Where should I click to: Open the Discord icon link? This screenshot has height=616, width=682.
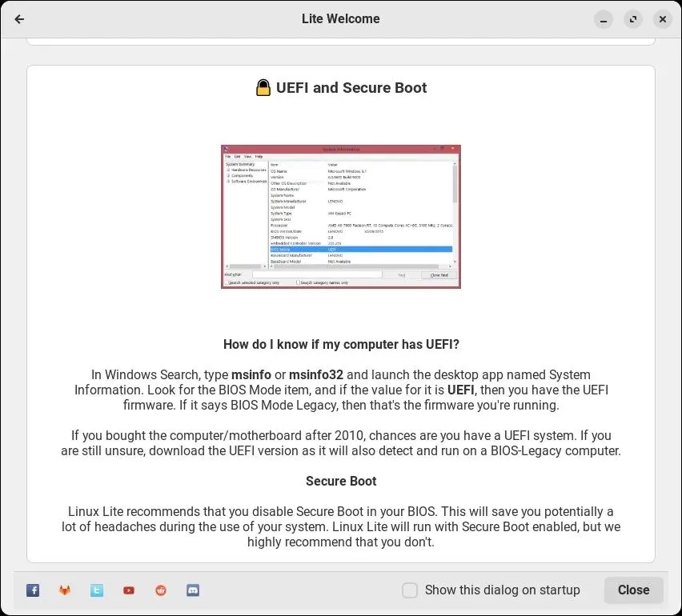[193, 590]
